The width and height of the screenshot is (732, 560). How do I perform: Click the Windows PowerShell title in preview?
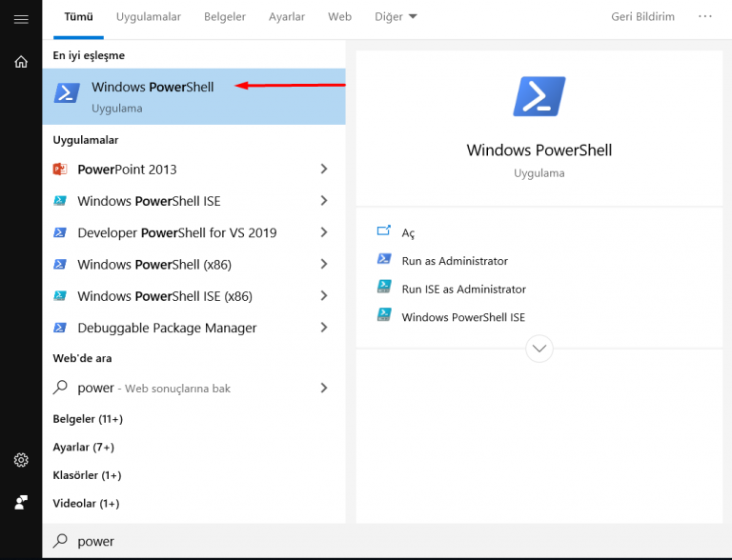tap(539, 150)
